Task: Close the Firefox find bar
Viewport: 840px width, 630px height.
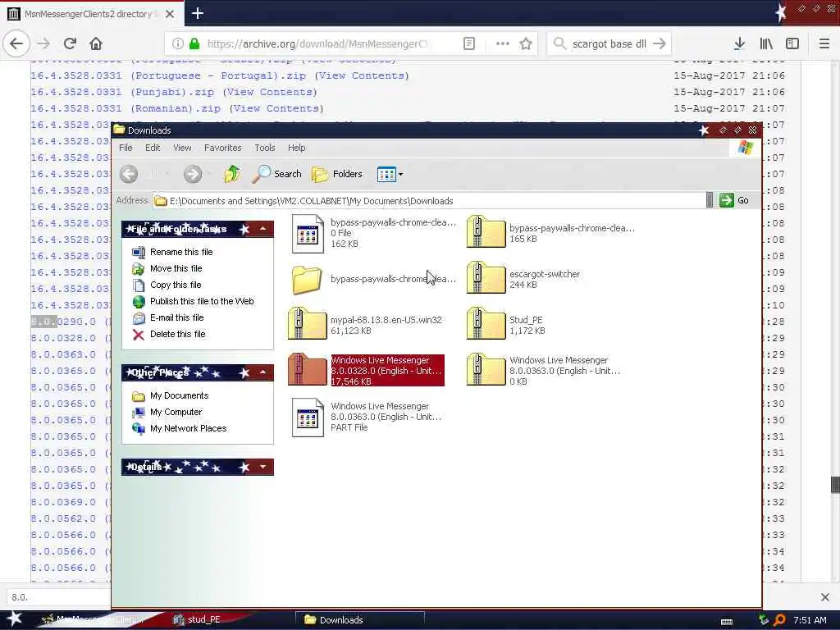Action: [x=824, y=597]
